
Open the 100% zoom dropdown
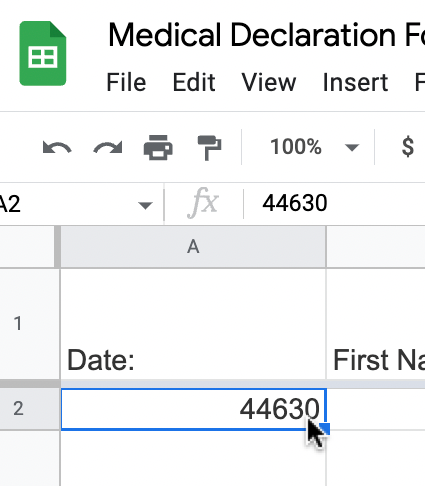tap(313, 147)
